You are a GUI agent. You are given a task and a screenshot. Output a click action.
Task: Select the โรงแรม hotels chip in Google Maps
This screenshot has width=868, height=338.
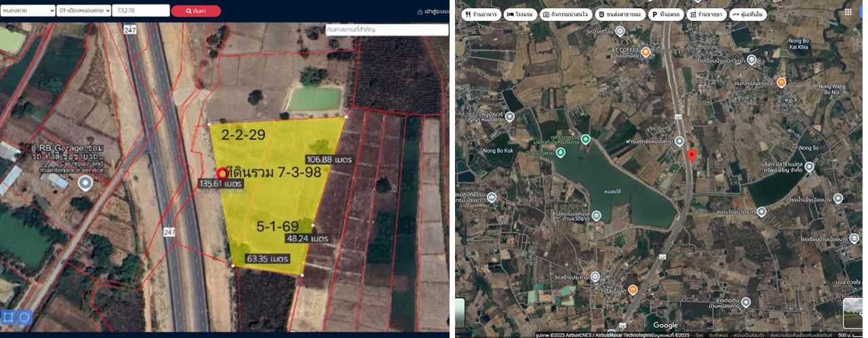[520, 14]
